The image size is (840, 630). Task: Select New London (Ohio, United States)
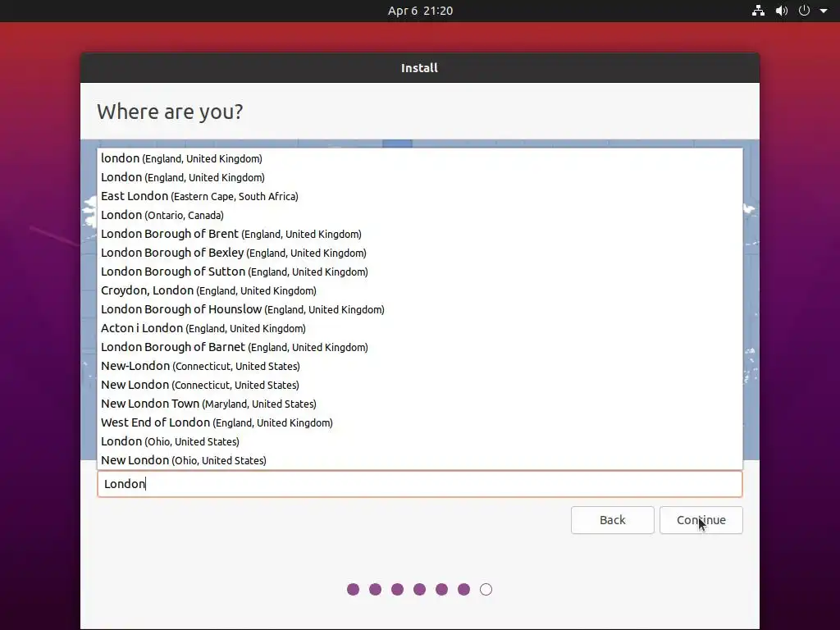pos(420,460)
